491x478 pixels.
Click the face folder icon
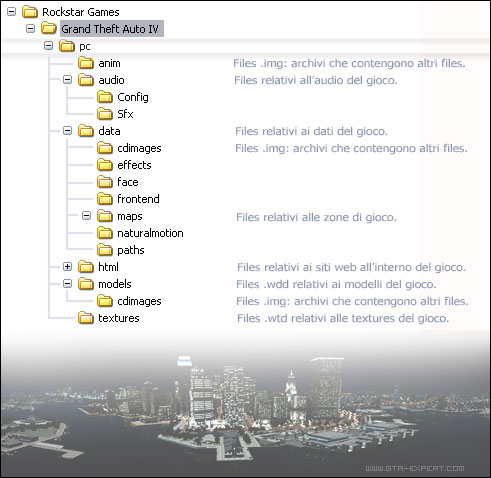point(105,182)
